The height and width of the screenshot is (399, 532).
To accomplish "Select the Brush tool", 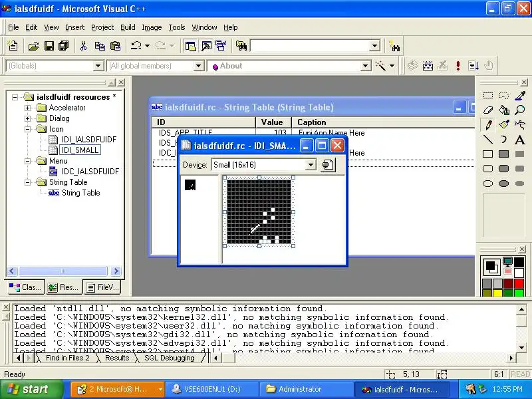I will (x=504, y=124).
